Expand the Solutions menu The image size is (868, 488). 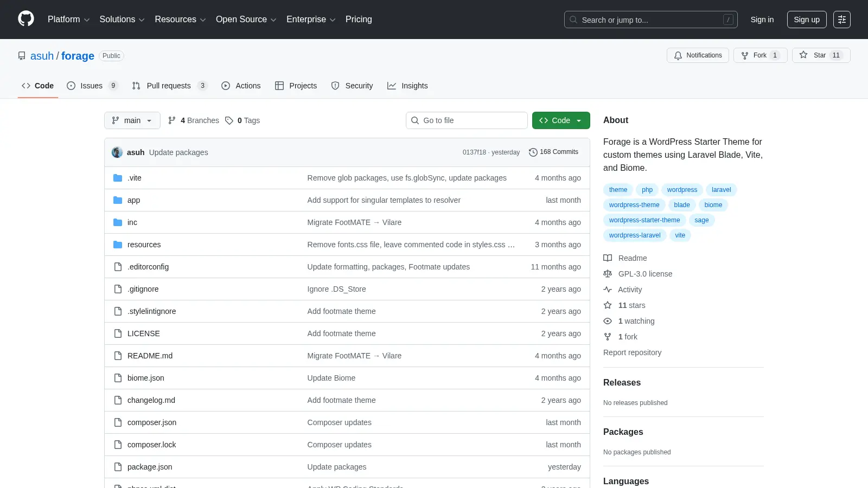tap(122, 19)
